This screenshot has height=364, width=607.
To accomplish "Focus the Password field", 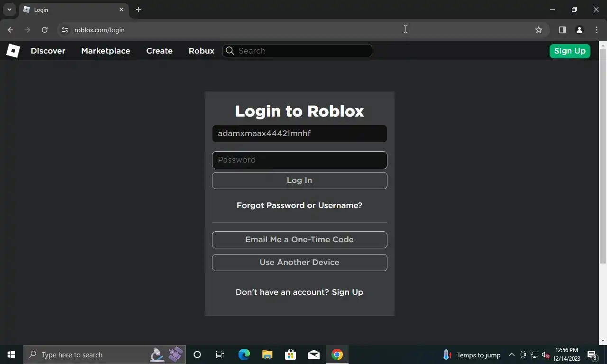I will [x=299, y=160].
